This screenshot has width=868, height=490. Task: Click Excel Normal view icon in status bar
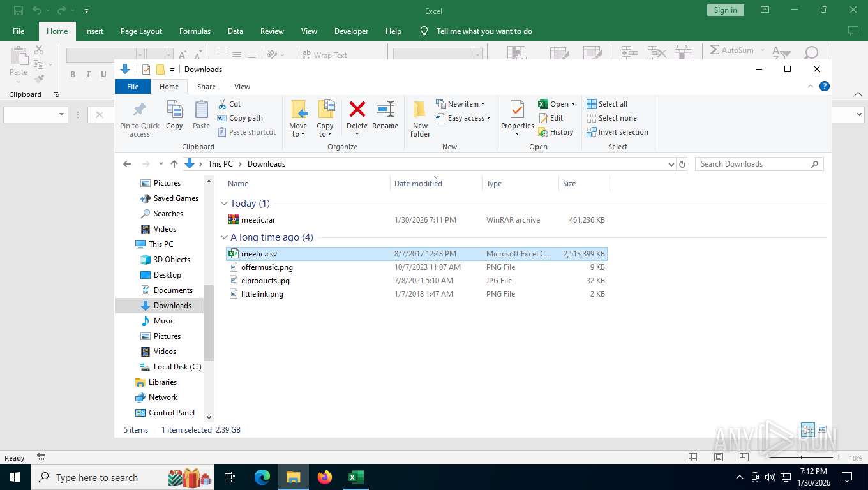[692, 457]
